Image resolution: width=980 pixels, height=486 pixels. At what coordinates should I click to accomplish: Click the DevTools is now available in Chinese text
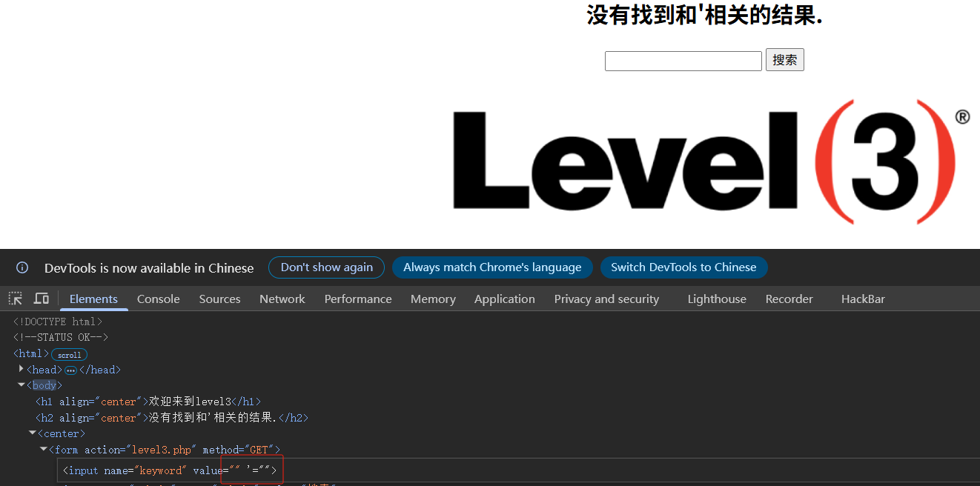(x=149, y=268)
